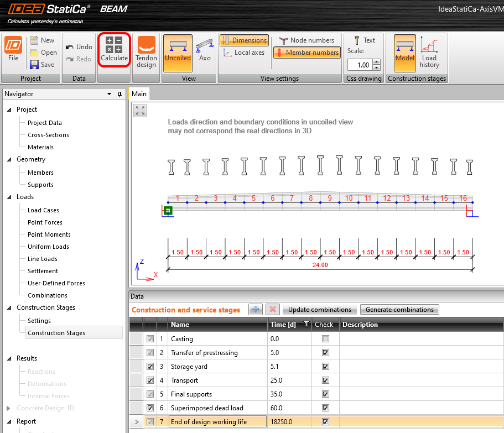The image size is (504, 433).
Task: Enable Check box for Casting stage
Action: coord(325,339)
